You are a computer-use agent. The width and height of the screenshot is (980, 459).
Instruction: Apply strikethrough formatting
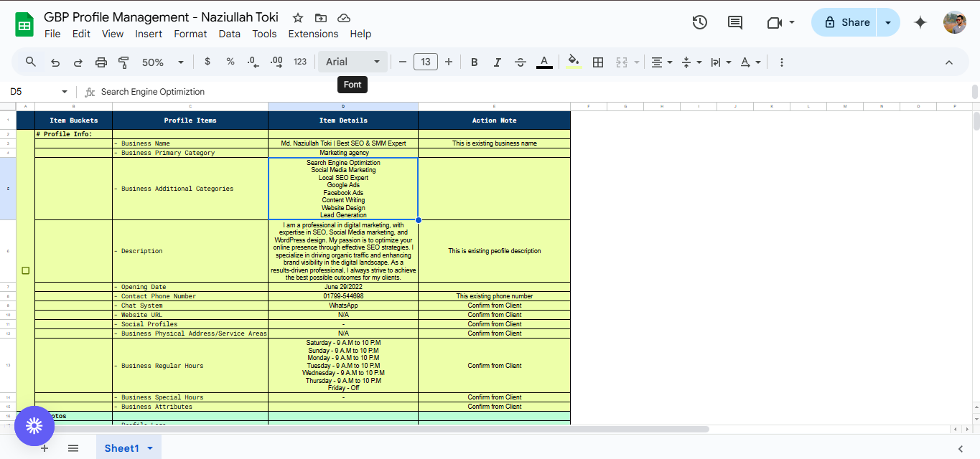tap(521, 62)
